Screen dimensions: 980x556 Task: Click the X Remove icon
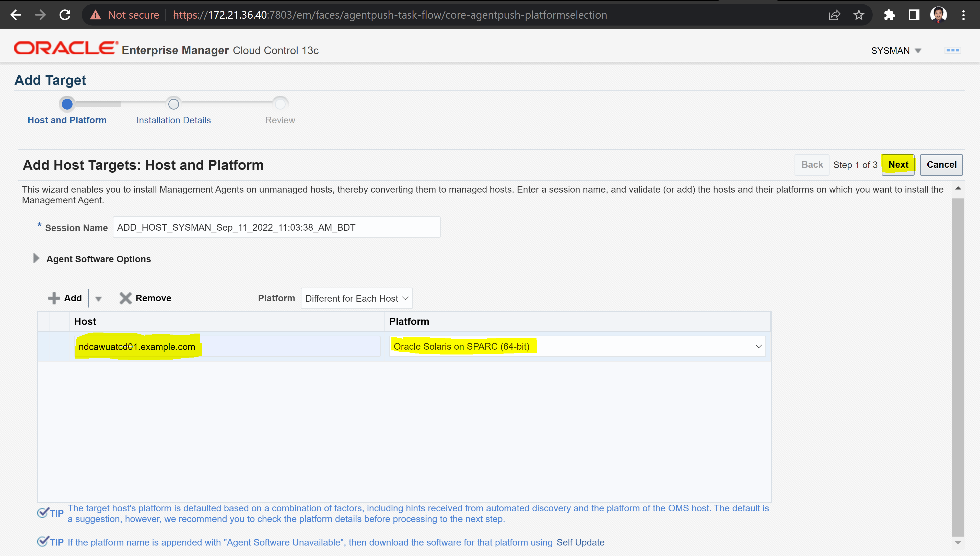[x=125, y=298]
